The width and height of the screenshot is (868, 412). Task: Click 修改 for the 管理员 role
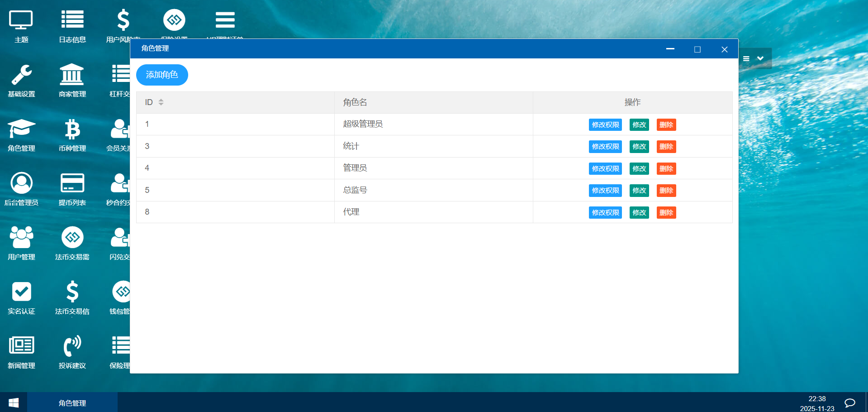[639, 169]
